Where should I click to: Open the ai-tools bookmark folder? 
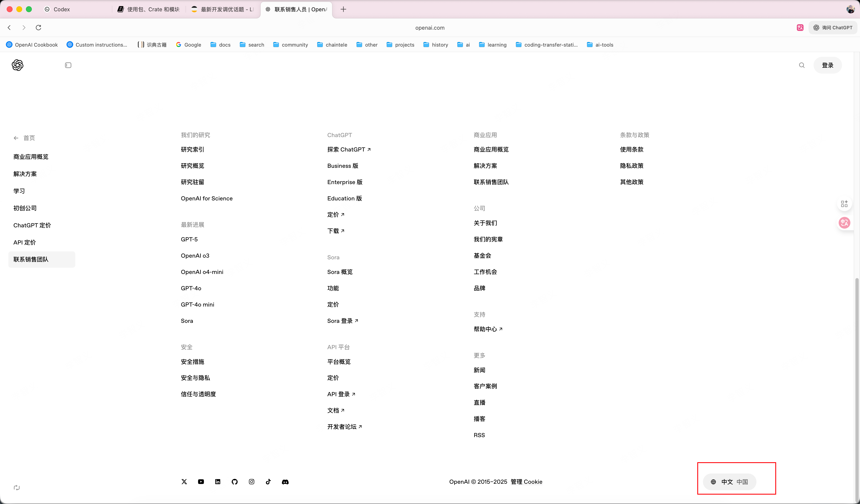click(x=600, y=45)
